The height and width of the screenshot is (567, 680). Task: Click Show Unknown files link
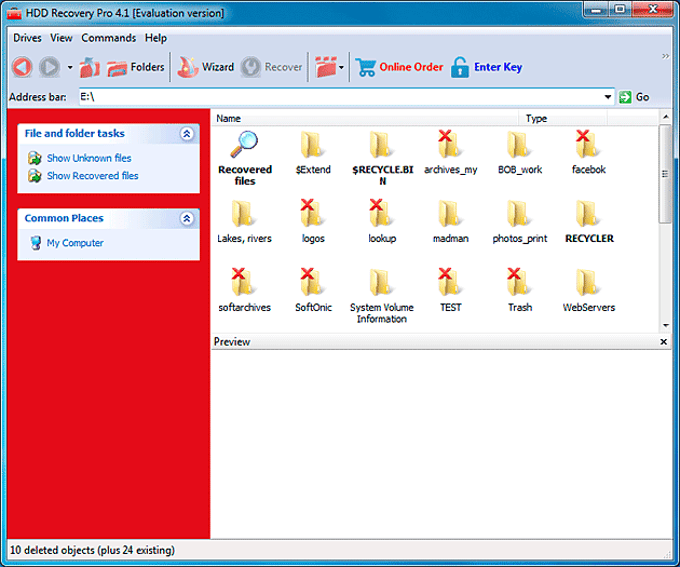89,158
